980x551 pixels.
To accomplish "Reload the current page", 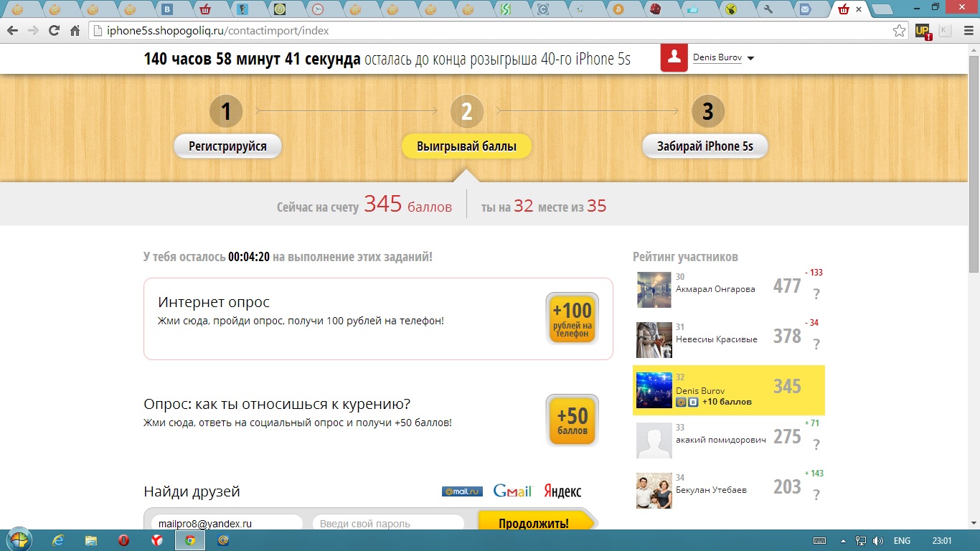I will point(54,31).
